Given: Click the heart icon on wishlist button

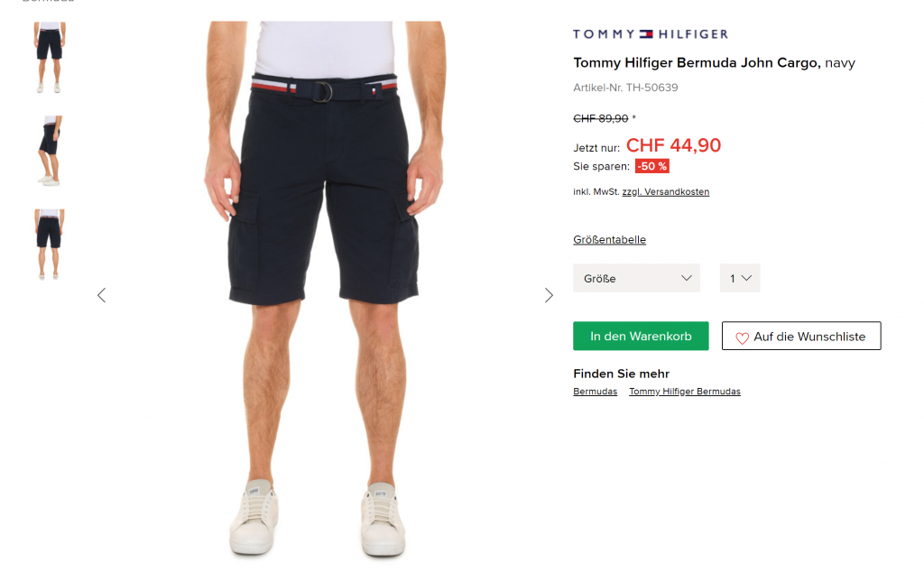Looking at the screenshot, I should [742, 337].
